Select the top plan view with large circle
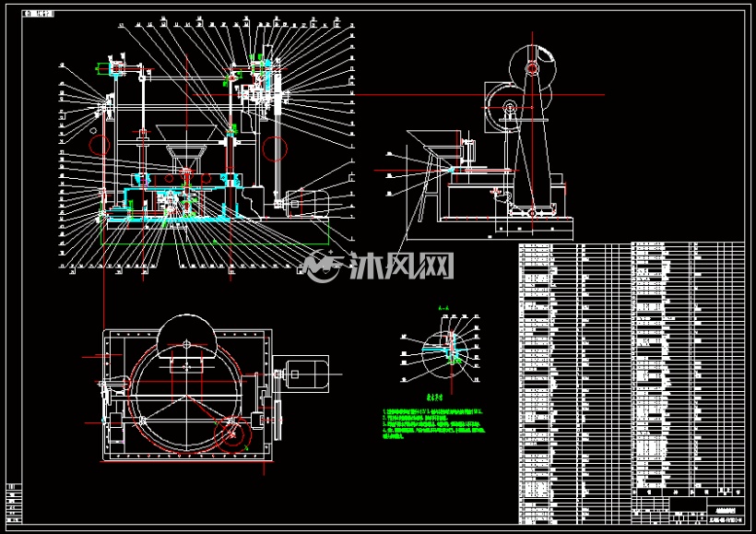Screen dimensions: 756x534 (212, 393)
